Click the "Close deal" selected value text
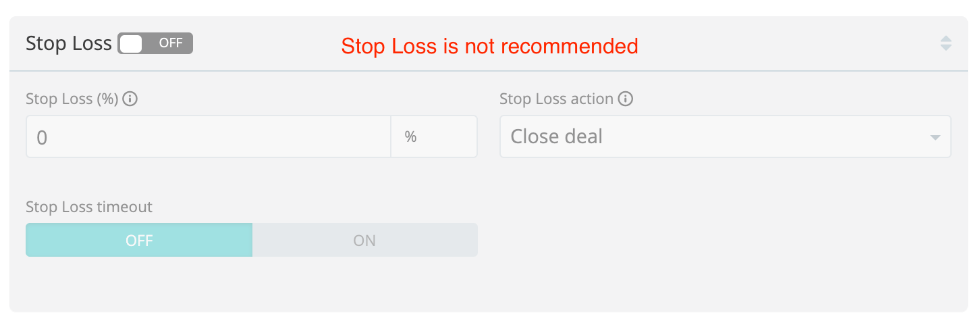980x327 pixels. [x=556, y=137]
